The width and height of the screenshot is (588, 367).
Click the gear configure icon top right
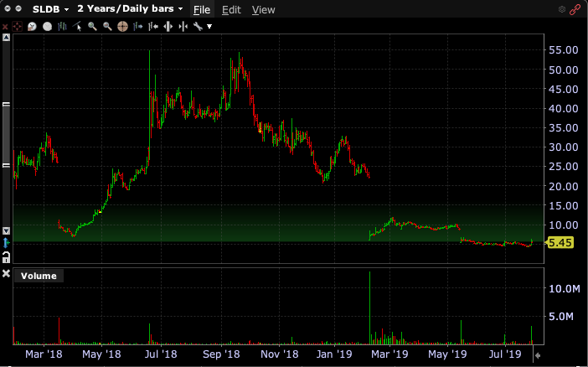click(562, 9)
